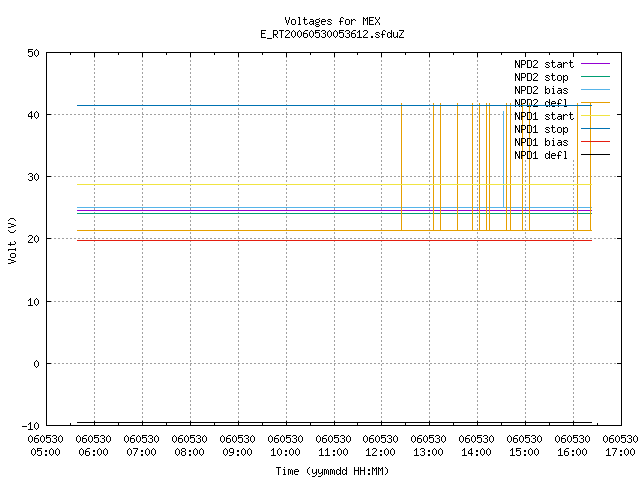This screenshot has width=640, height=480.
Task: Click the green NPD2 stop legend line sample
Action: tap(595, 77)
